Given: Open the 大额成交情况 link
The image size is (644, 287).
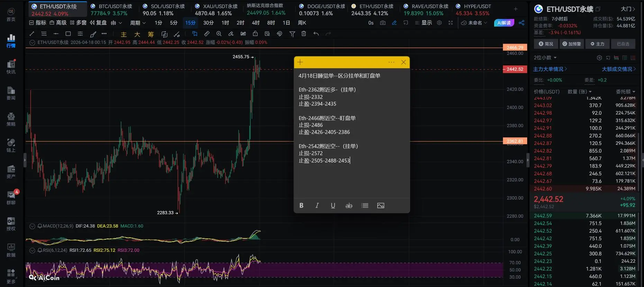Looking at the screenshot, I should (619, 69).
